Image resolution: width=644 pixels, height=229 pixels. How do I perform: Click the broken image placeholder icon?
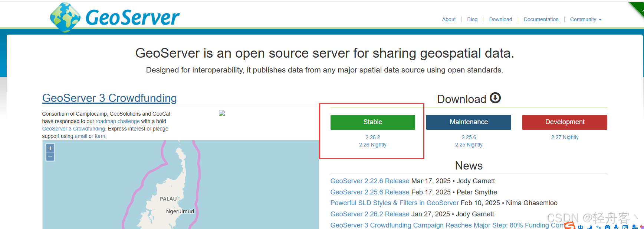point(222,113)
